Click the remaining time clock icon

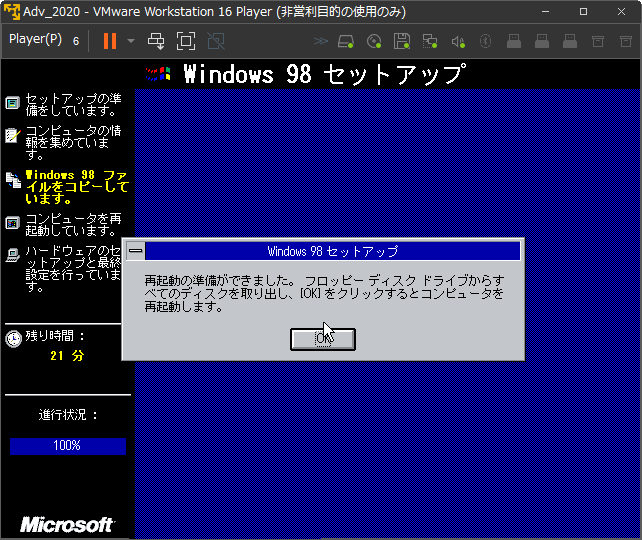(14, 339)
